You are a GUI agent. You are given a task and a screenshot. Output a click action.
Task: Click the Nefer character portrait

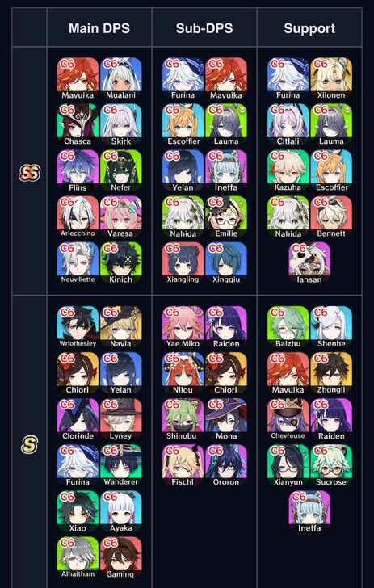tap(121, 170)
